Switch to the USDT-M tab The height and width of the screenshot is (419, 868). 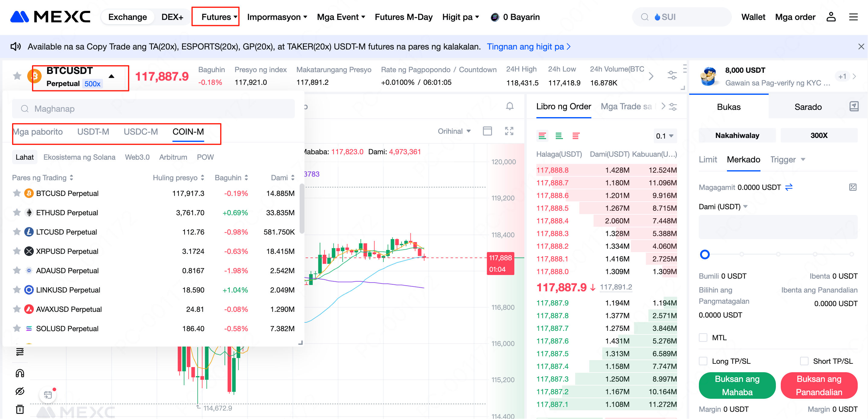click(x=93, y=132)
